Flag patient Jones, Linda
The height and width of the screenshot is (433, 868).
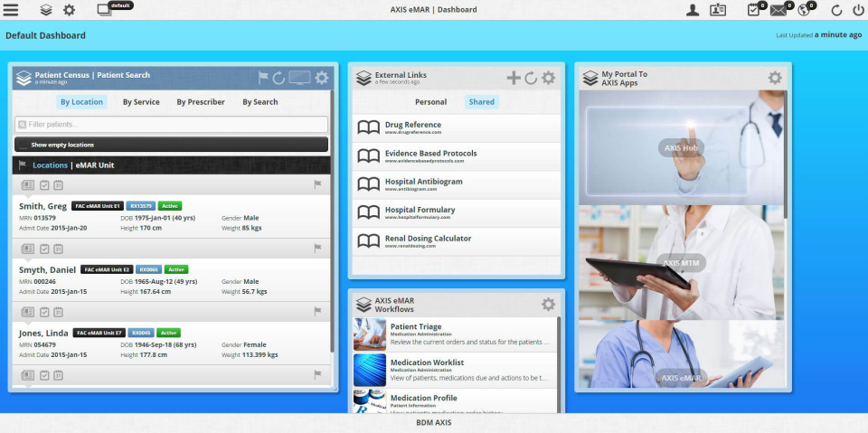(317, 312)
